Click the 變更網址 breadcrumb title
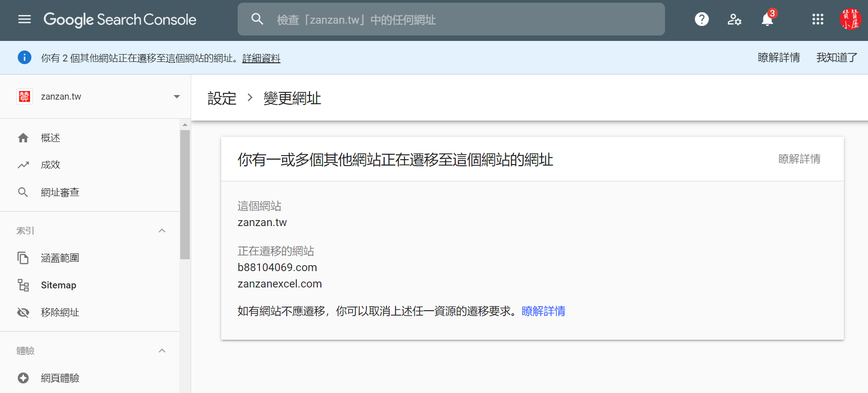868x393 pixels. coord(292,98)
